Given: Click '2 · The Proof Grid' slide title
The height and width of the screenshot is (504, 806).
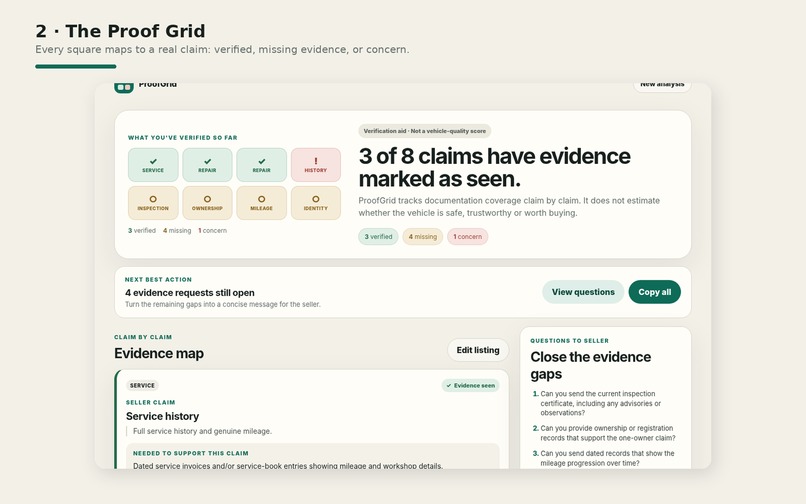Looking at the screenshot, I should (x=120, y=31).
